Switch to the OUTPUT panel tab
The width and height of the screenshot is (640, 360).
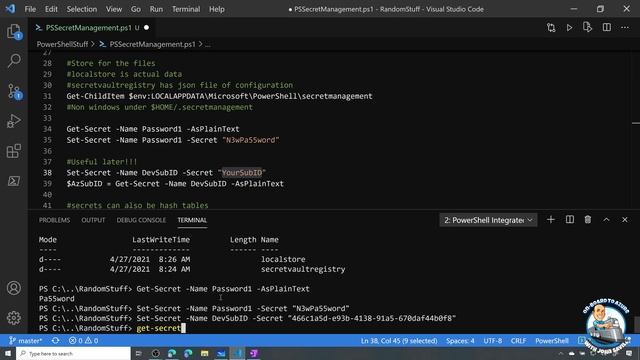(x=93, y=220)
